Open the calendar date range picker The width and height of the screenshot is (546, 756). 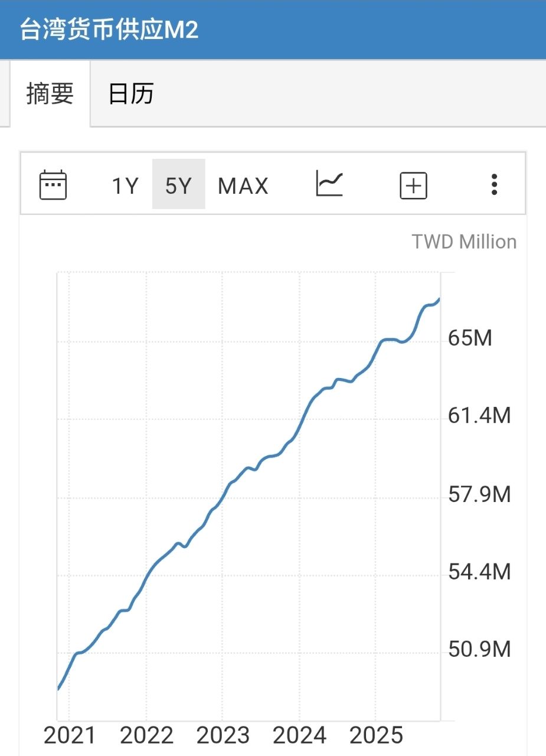pos(53,185)
